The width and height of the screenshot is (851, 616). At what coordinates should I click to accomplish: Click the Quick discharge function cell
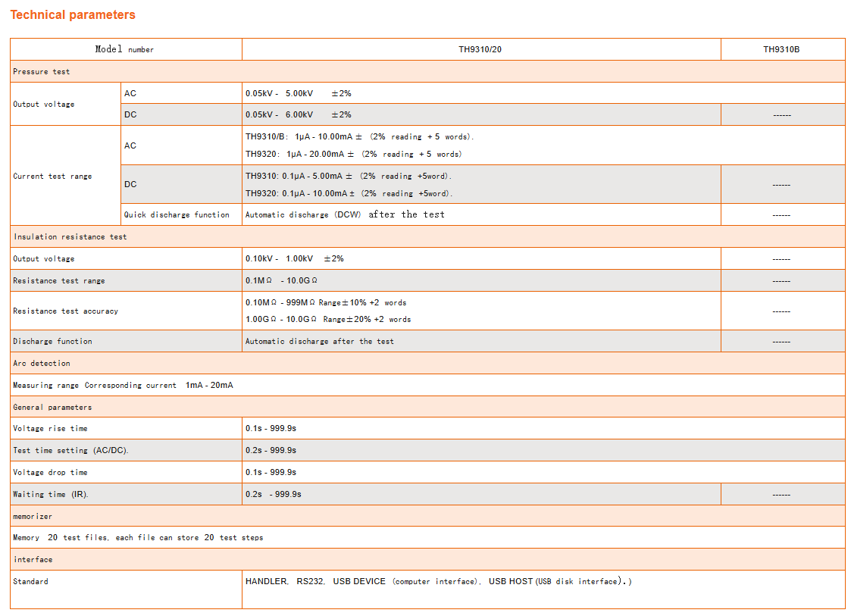tap(177, 215)
